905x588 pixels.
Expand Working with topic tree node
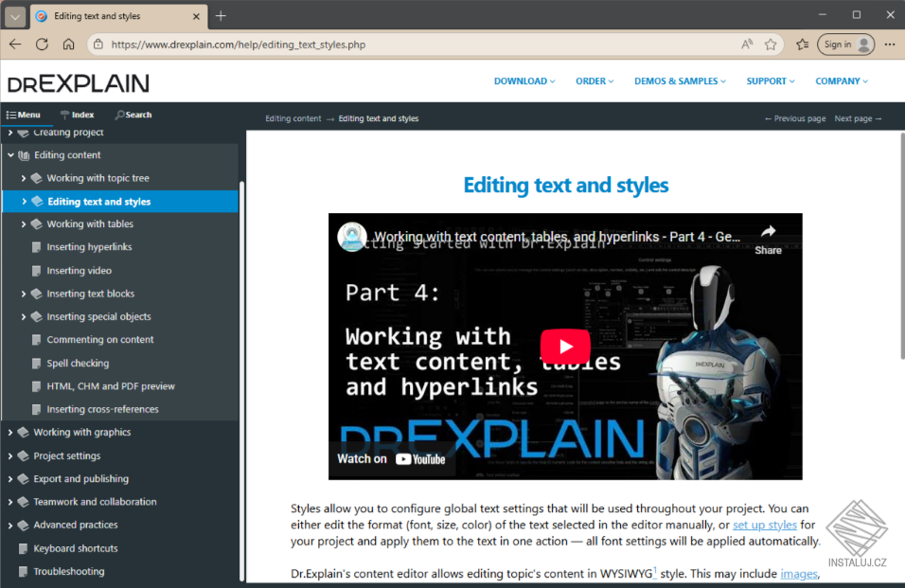[x=24, y=178]
